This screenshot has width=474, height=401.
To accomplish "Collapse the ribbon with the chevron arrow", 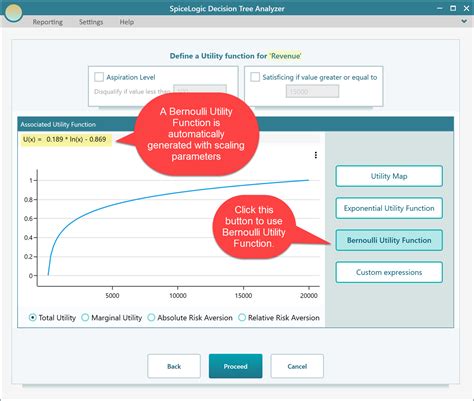I will [x=464, y=21].
